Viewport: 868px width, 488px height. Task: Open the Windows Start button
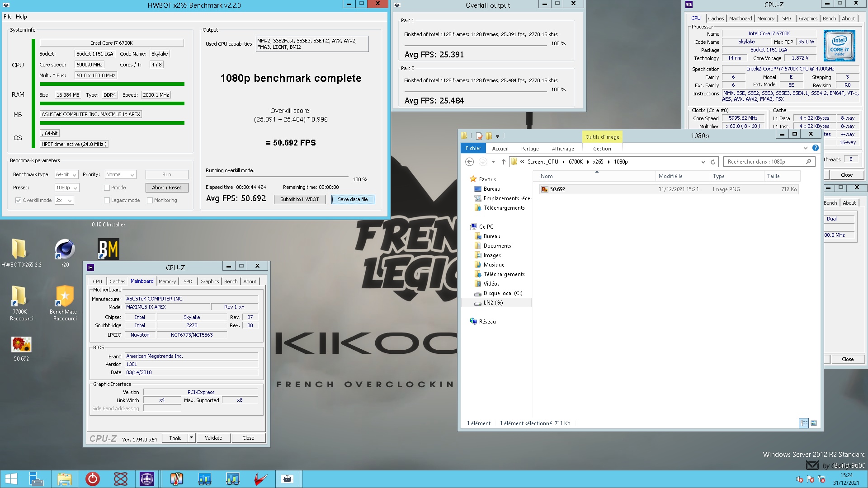(11, 479)
